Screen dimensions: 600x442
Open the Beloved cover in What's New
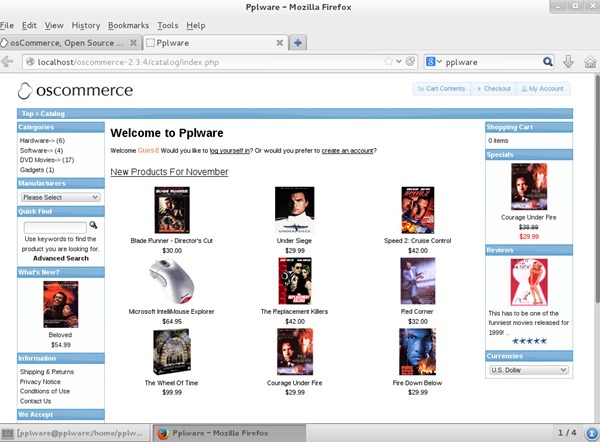[x=60, y=305]
